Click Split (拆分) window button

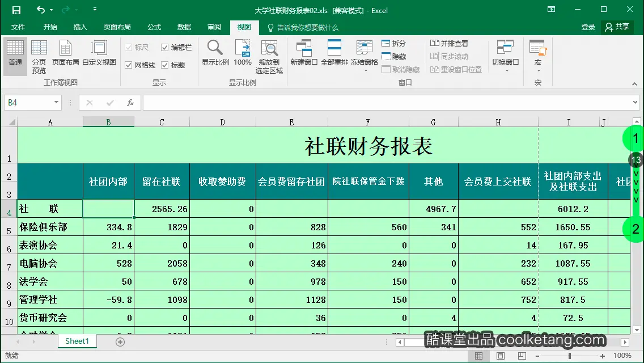tap(394, 43)
